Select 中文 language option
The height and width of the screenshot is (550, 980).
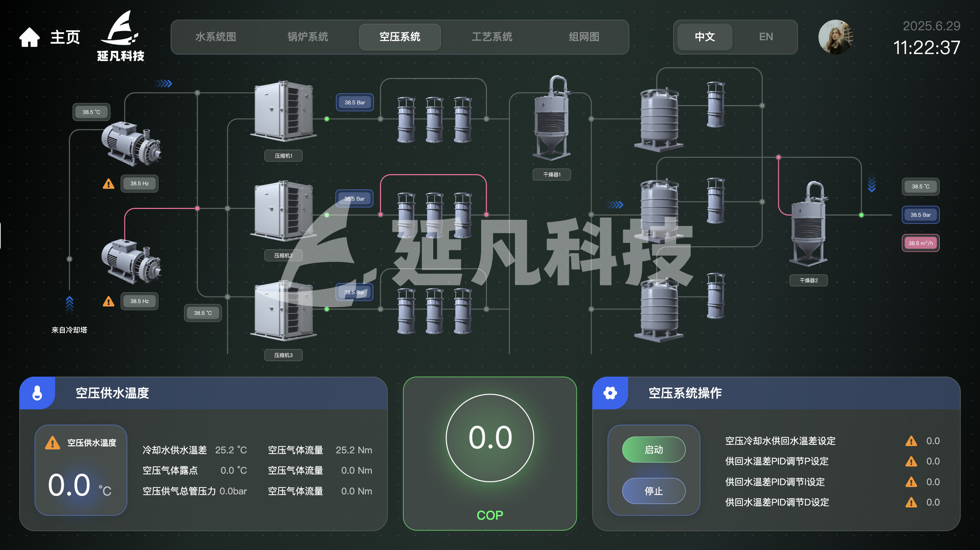[x=705, y=37]
